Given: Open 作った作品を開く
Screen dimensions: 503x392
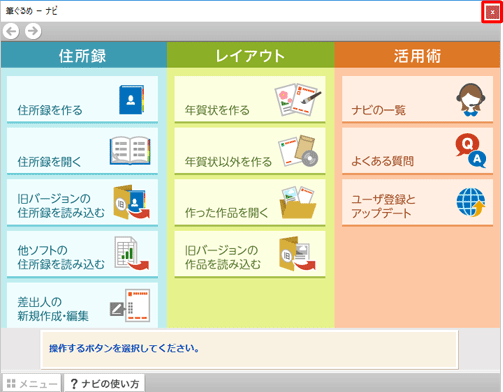Looking at the screenshot, I should [250, 203].
